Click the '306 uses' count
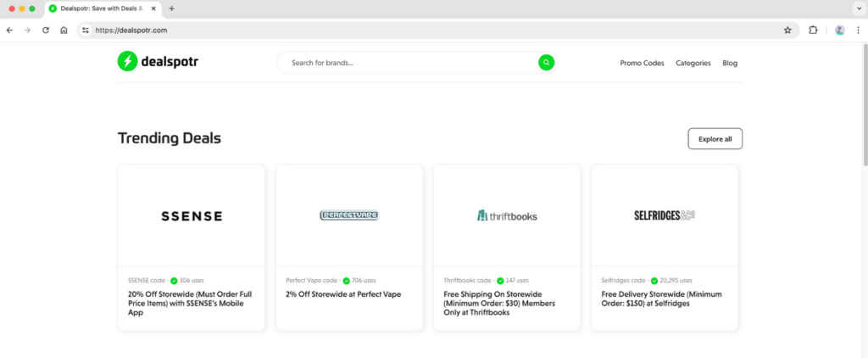Image resolution: width=868 pixels, height=358 pixels. [x=192, y=281]
